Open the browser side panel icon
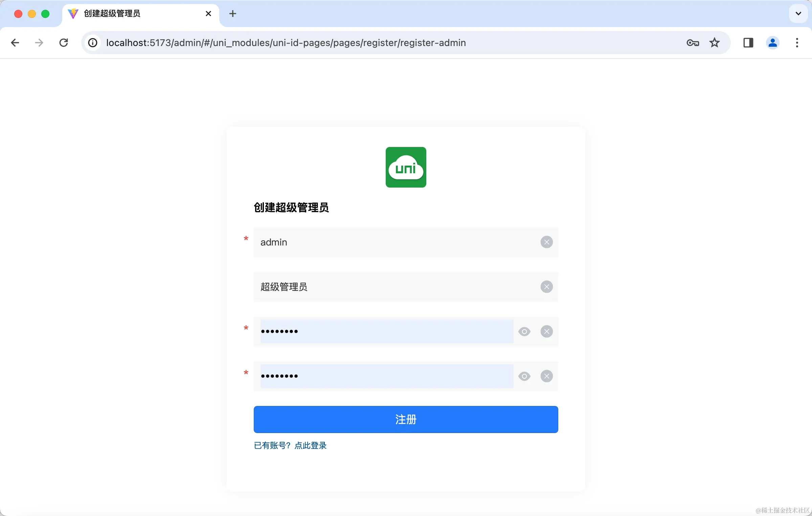This screenshot has height=516, width=812. (748, 43)
